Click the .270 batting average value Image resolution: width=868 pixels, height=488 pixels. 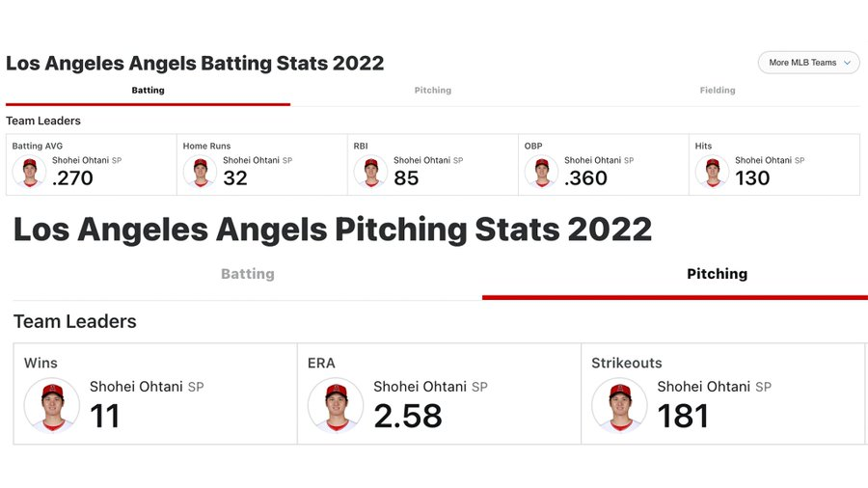pos(72,178)
